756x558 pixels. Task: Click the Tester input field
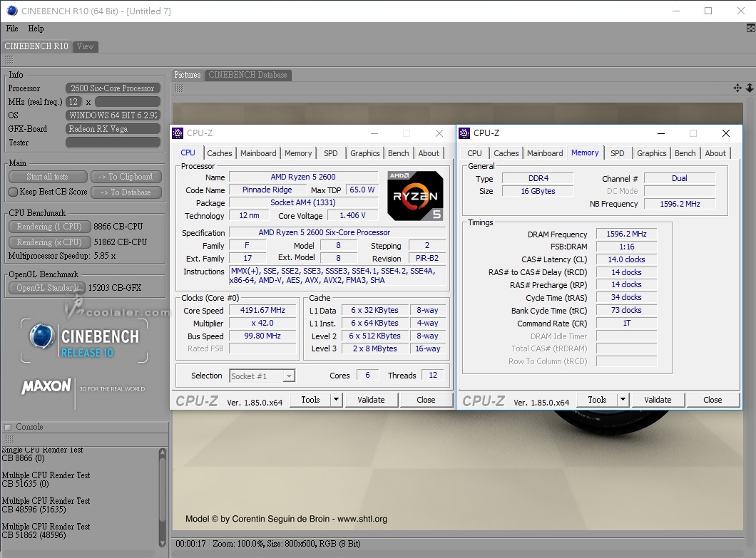(x=113, y=143)
